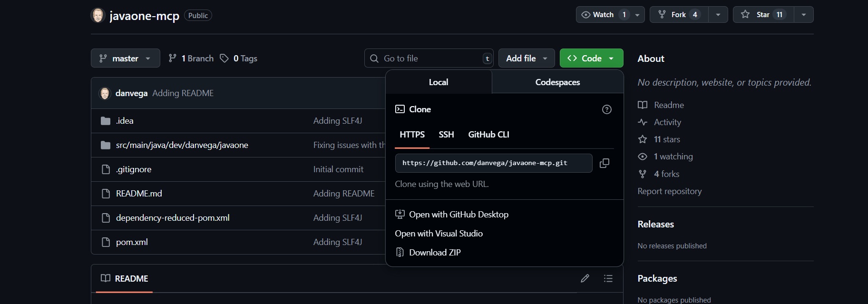Open the .gitignore file

tap(134, 169)
